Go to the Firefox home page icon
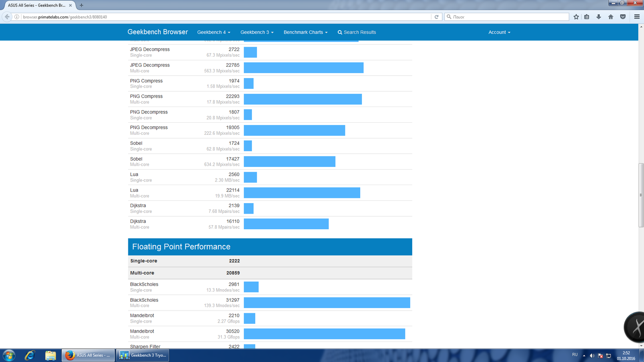The width and height of the screenshot is (644, 362). pos(611,17)
